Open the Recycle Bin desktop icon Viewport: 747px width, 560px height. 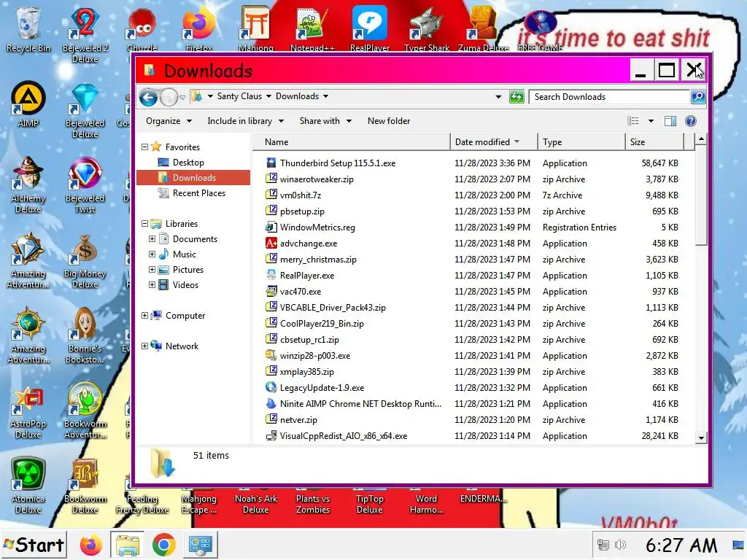tap(28, 28)
